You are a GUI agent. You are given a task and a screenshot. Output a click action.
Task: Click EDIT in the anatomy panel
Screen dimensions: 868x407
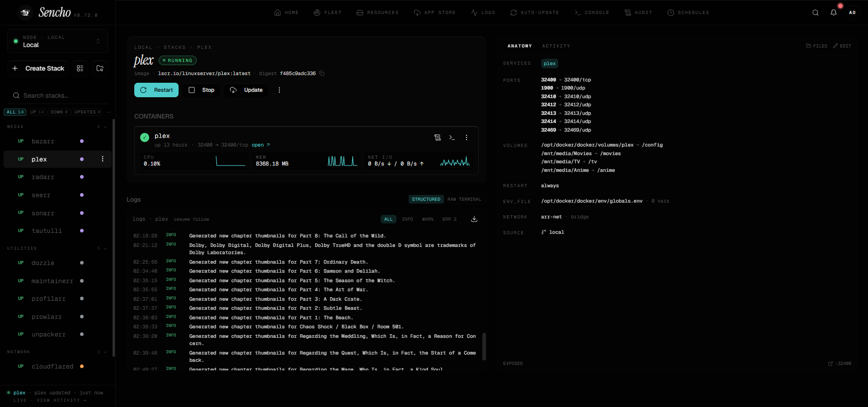tap(842, 46)
